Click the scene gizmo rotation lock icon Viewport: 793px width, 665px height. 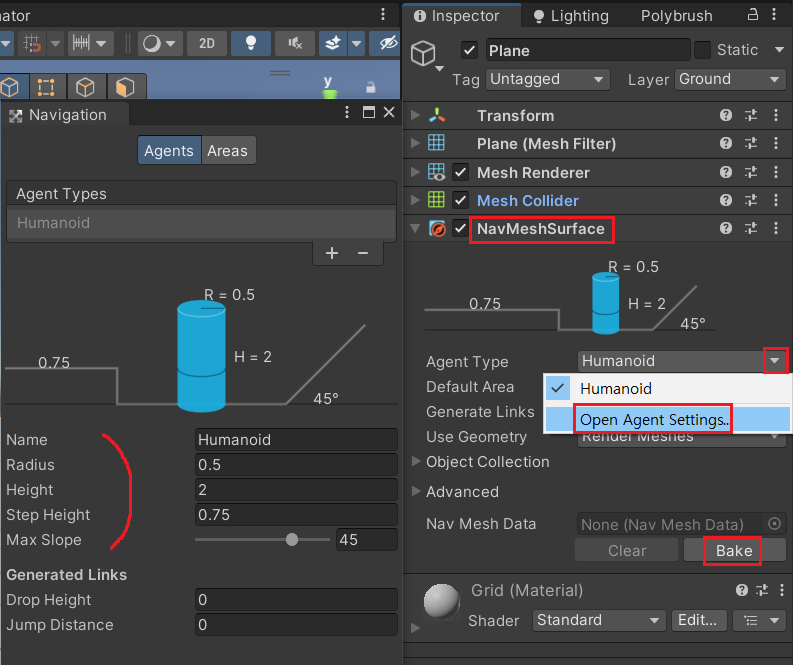[371, 87]
